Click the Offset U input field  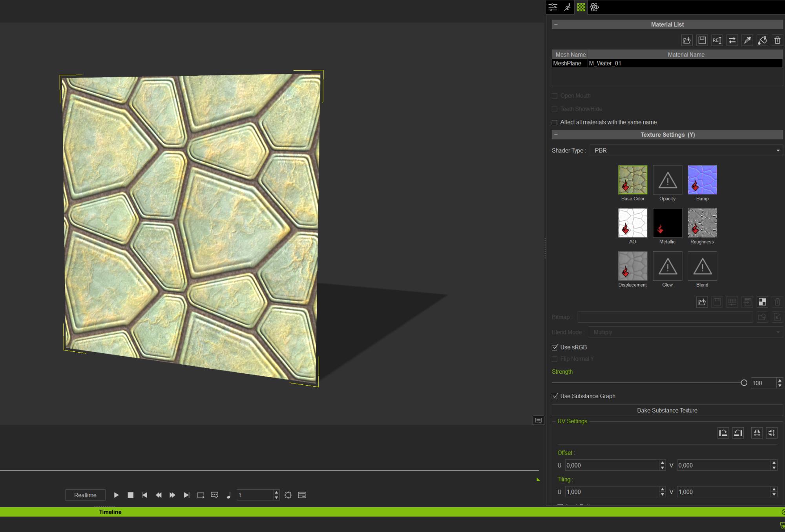tap(612, 465)
